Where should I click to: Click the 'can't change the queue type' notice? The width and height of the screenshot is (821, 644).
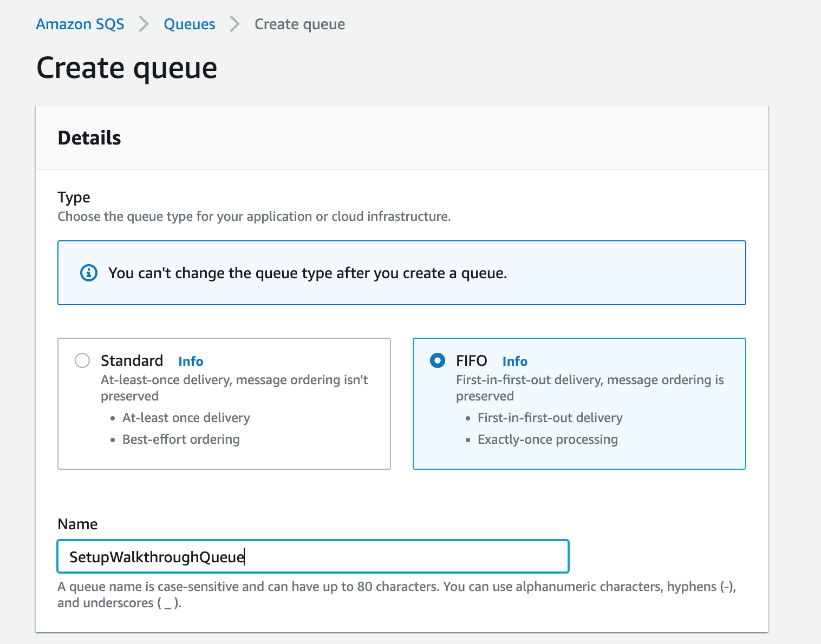pos(308,273)
